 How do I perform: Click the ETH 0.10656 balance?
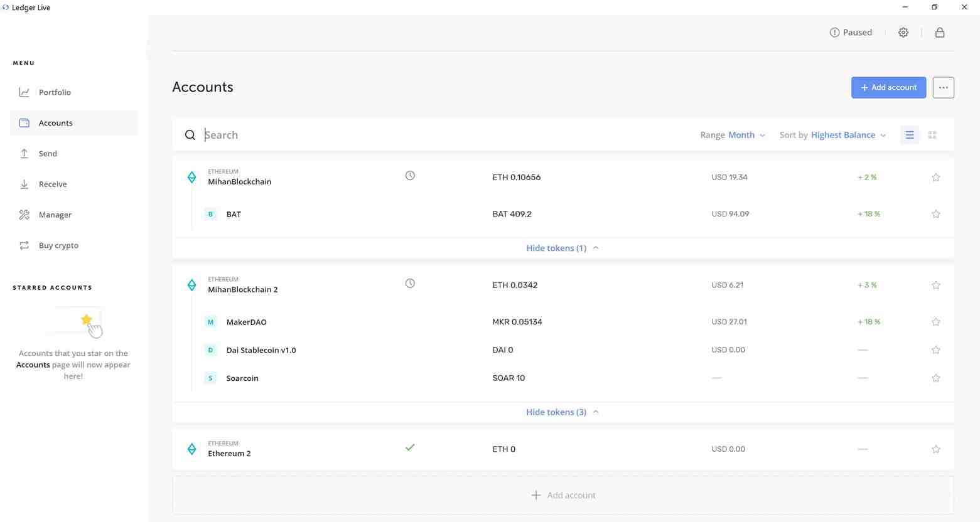(x=516, y=178)
